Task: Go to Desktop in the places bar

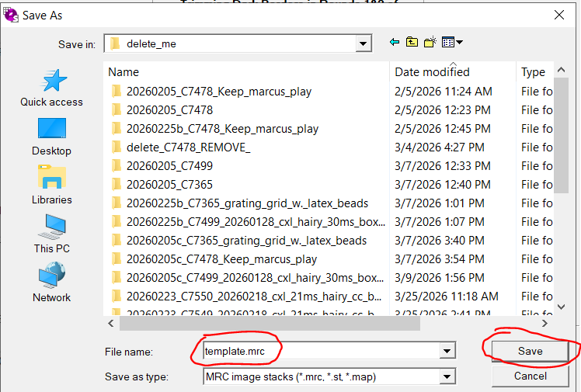Action: coord(51,137)
